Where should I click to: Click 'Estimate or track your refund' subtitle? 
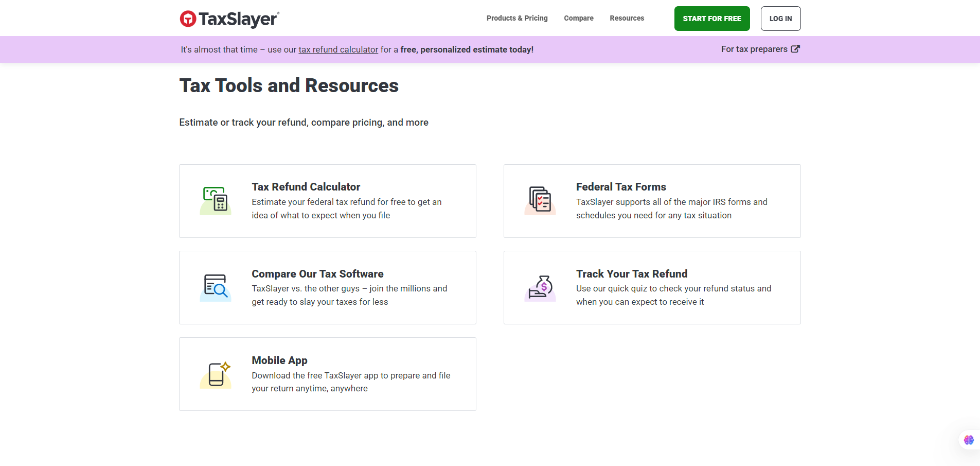304,123
